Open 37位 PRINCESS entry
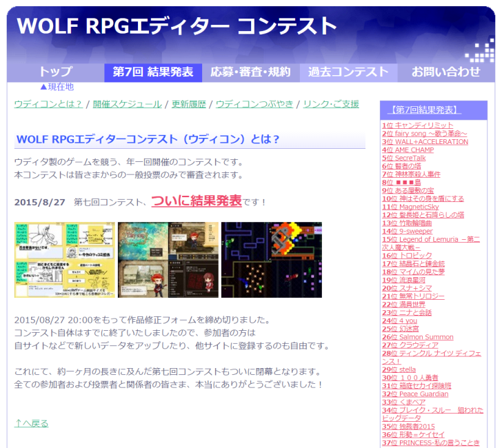Viewport: 502px width, 448px height. pyautogui.click(x=431, y=443)
